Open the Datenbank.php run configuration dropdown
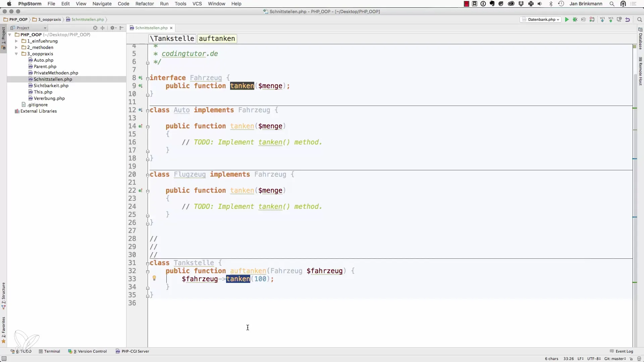 click(x=541, y=19)
